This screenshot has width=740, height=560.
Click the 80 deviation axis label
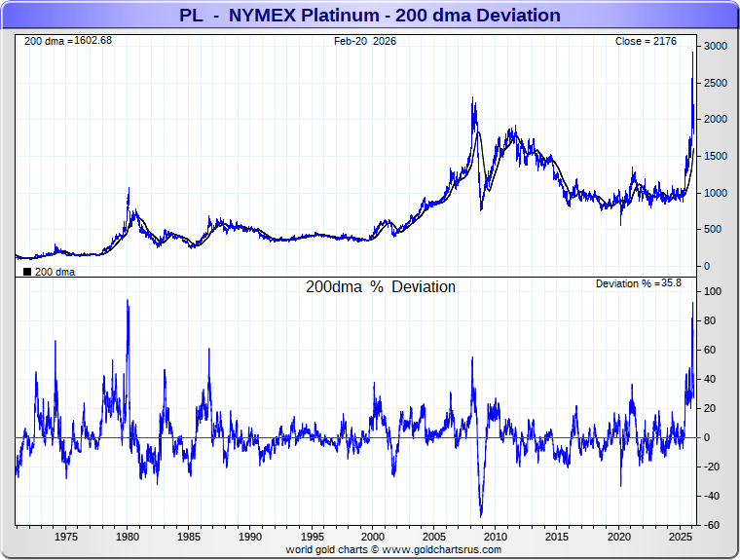click(x=710, y=320)
